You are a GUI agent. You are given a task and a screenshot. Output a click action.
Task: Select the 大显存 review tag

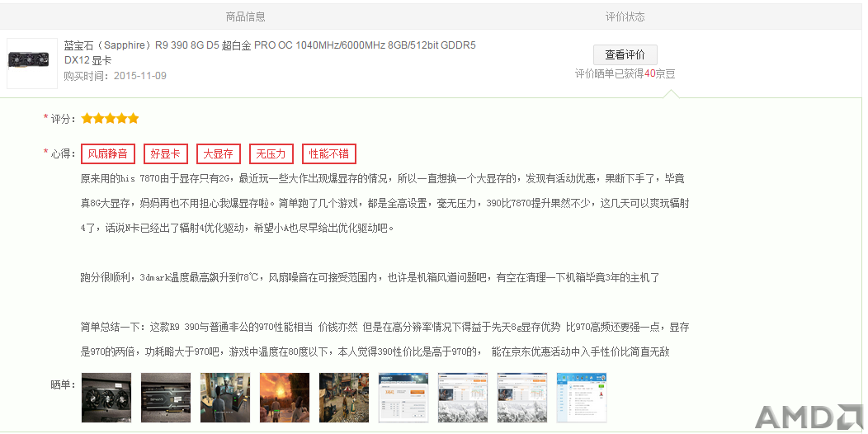pyautogui.click(x=218, y=154)
